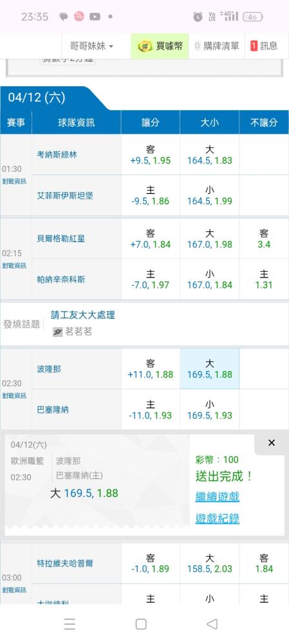Select 大 169.5 for the 波隆那 game
Viewport: 289px width, 644px height.
(x=209, y=369)
